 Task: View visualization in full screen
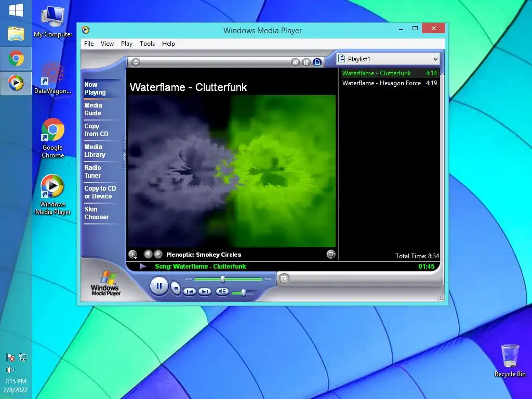(x=331, y=254)
